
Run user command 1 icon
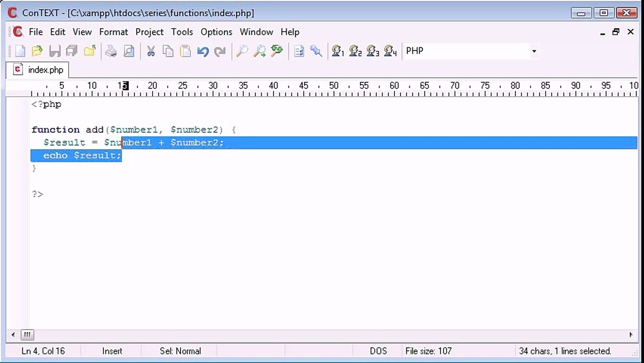(338, 51)
